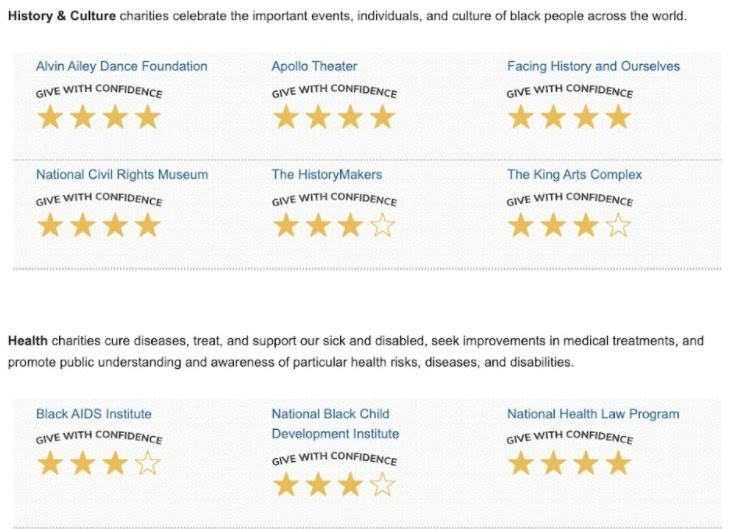Click the first star under Alvin Ailey Dance Foundation
This screenshot has height=529, width=734.
point(50,118)
